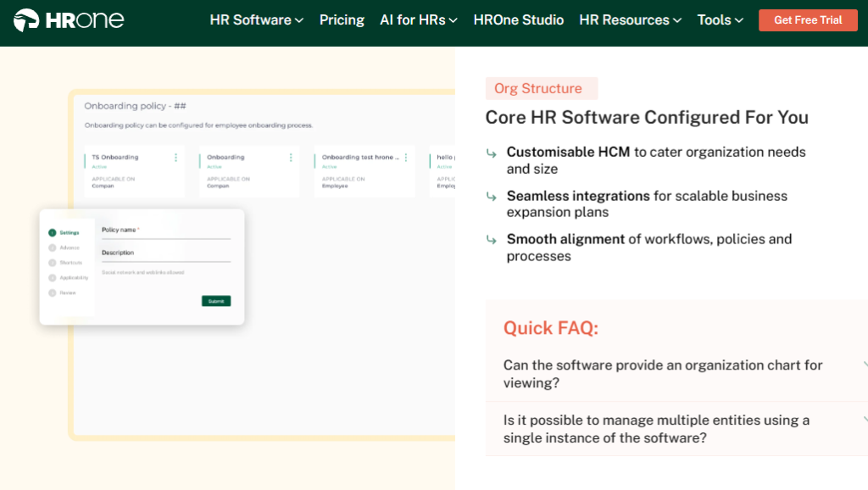Select the Org Structure tag

[542, 88]
